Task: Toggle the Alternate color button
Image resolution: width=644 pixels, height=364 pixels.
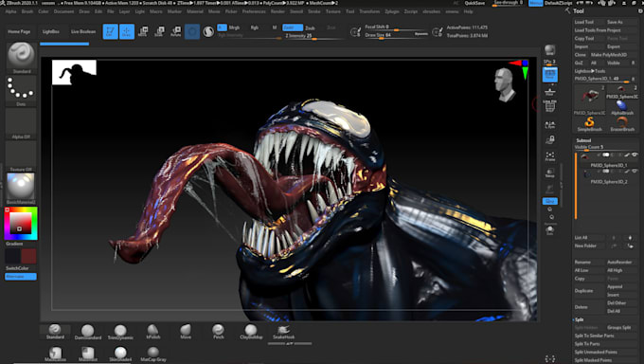Action: click(x=21, y=277)
